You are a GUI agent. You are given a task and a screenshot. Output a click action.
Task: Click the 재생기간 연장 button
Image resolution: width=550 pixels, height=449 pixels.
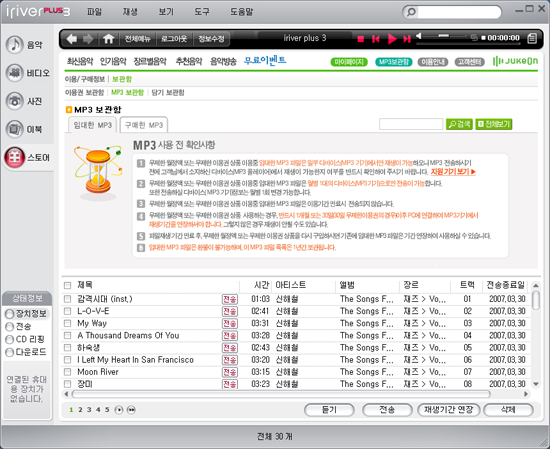pyautogui.click(x=449, y=410)
